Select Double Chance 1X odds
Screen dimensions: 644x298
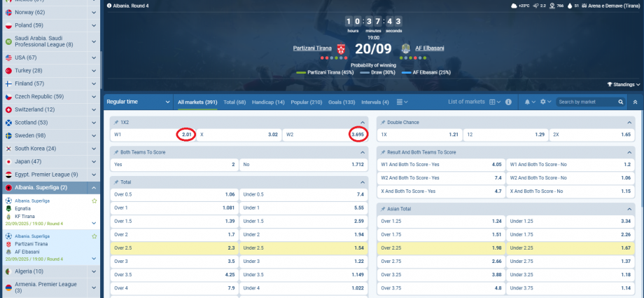pos(419,135)
